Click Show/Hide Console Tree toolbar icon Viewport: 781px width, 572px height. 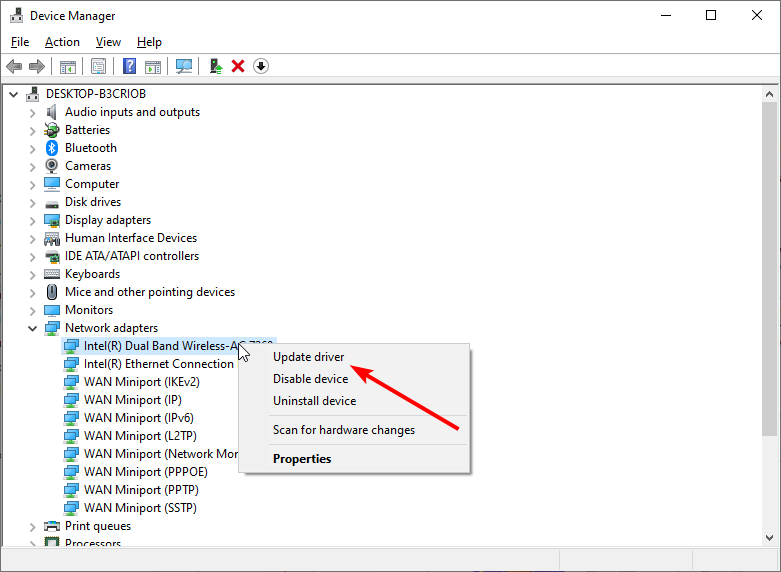[68, 66]
